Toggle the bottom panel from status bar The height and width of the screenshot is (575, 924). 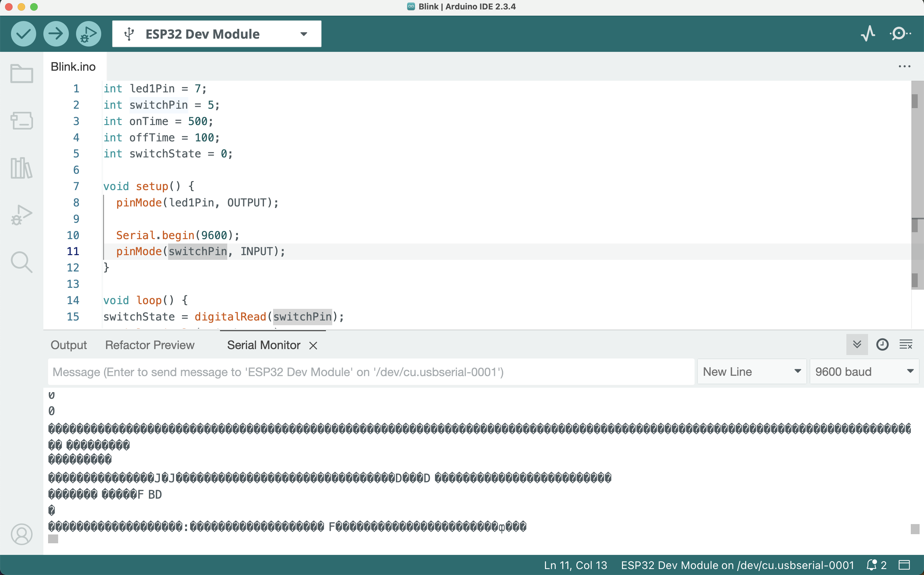pyautogui.click(x=904, y=565)
